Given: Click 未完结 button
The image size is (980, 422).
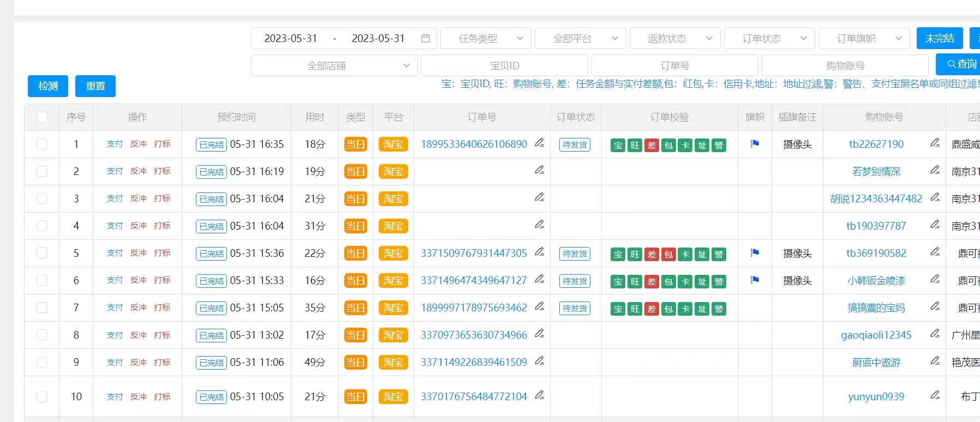Looking at the screenshot, I should 940,38.
